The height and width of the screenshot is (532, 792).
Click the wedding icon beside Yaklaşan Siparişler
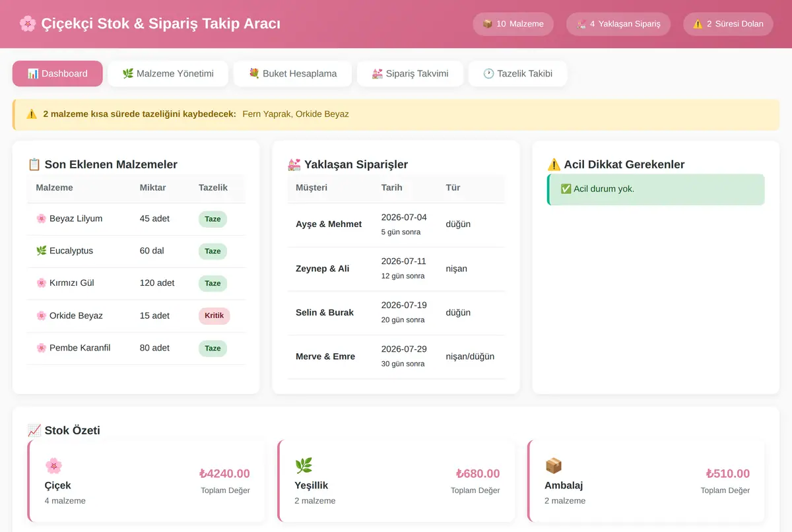click(294, 164)
